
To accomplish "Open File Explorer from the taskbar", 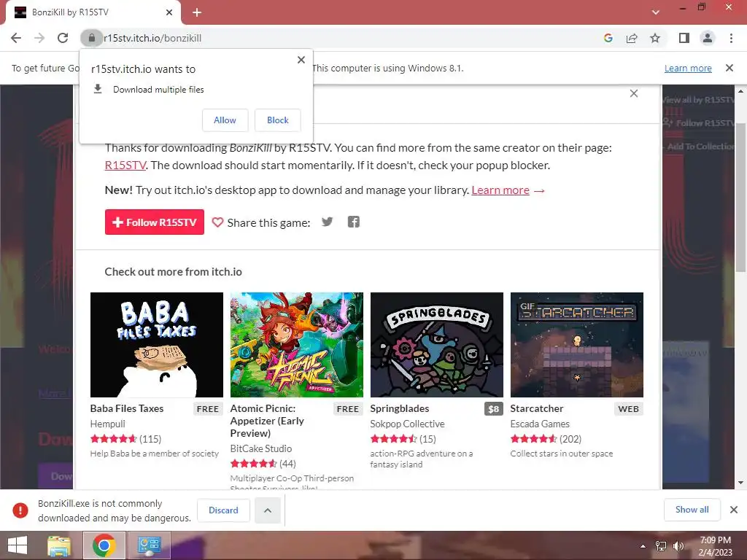I will [59, 545].
